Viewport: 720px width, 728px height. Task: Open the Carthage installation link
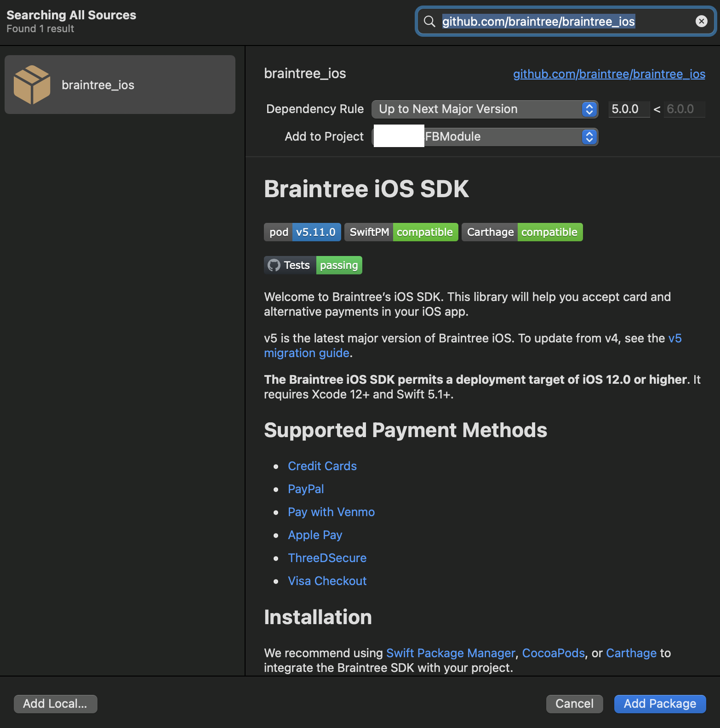[631, 653]
